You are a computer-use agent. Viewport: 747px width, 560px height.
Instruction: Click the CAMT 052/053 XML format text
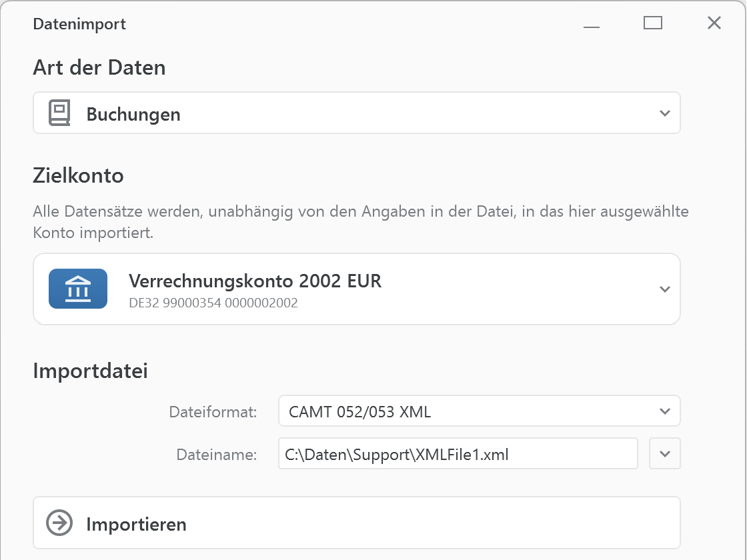pos(358,411)
